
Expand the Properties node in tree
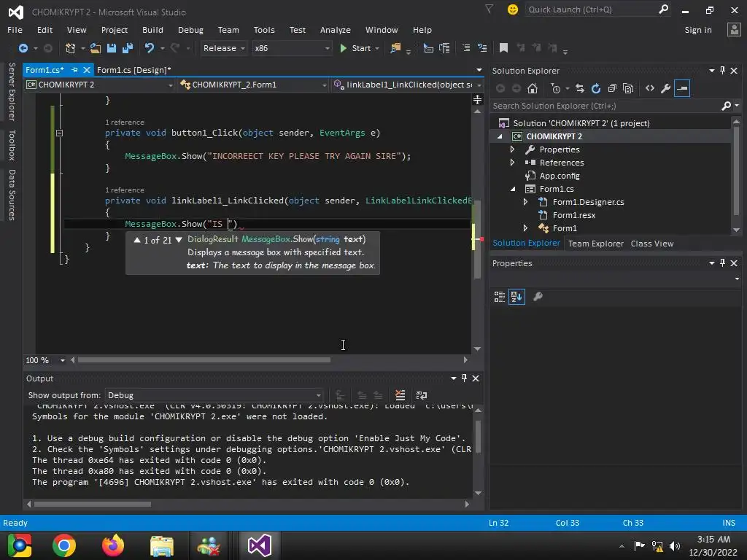pos(513,149)
